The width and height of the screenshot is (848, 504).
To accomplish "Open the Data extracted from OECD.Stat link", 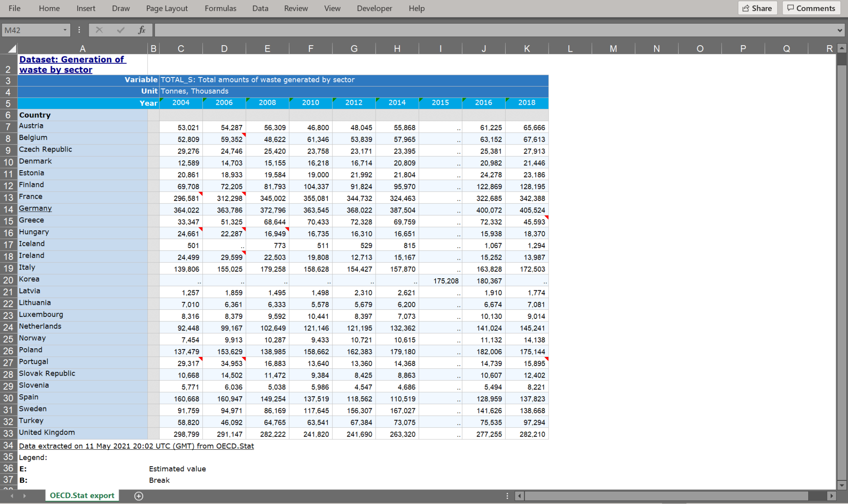I will pos(136,446).
